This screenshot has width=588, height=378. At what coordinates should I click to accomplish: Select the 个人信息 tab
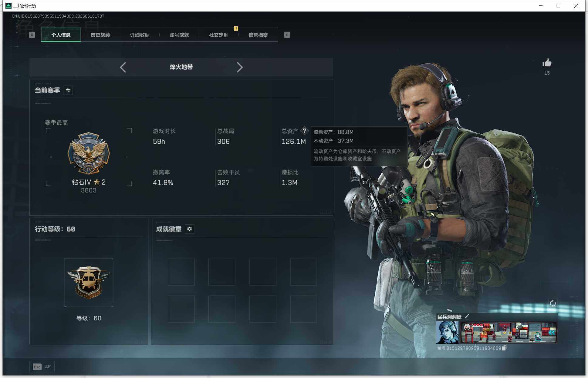tap(61, 35)
